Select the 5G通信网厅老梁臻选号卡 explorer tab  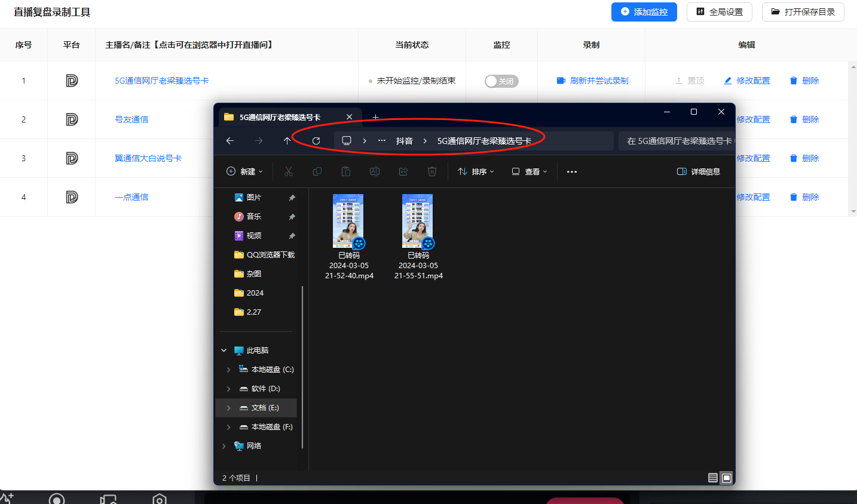280,117
